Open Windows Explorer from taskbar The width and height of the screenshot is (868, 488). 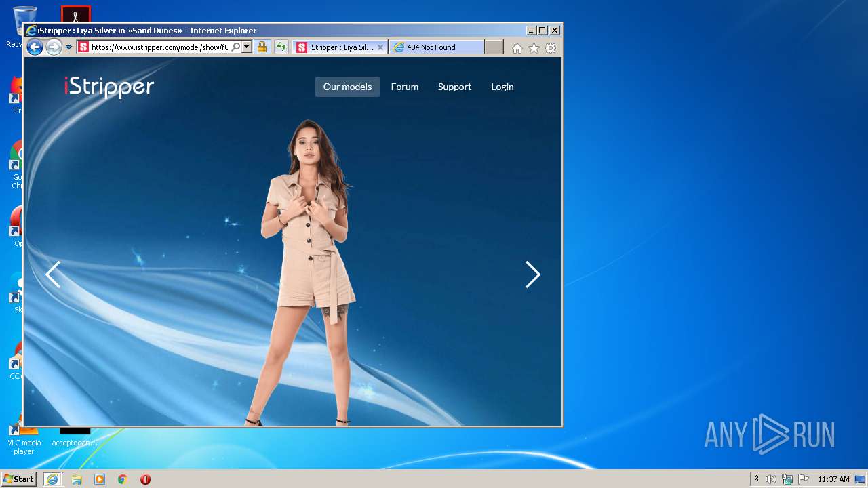point(77,479)
